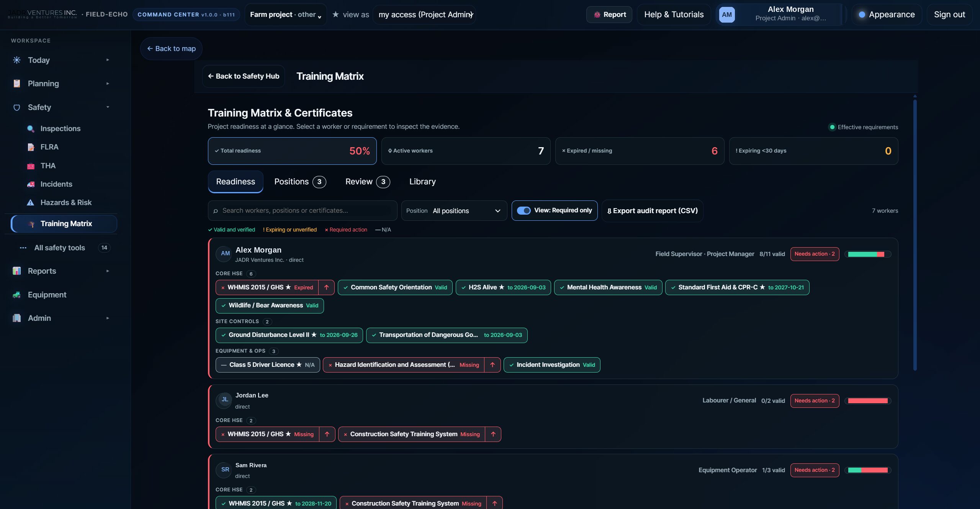Click Sam Rivera's readiness progress bar
The image size is (980, 509).
coord(868,470)
